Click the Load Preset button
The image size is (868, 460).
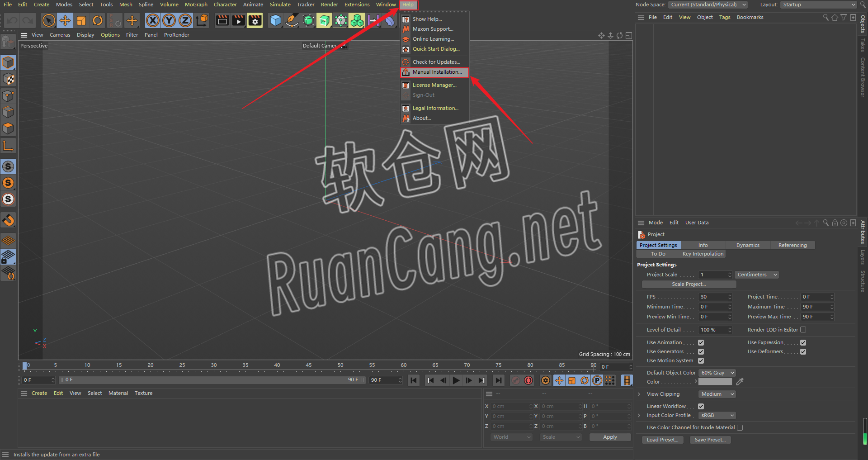(x=662, y=439)
